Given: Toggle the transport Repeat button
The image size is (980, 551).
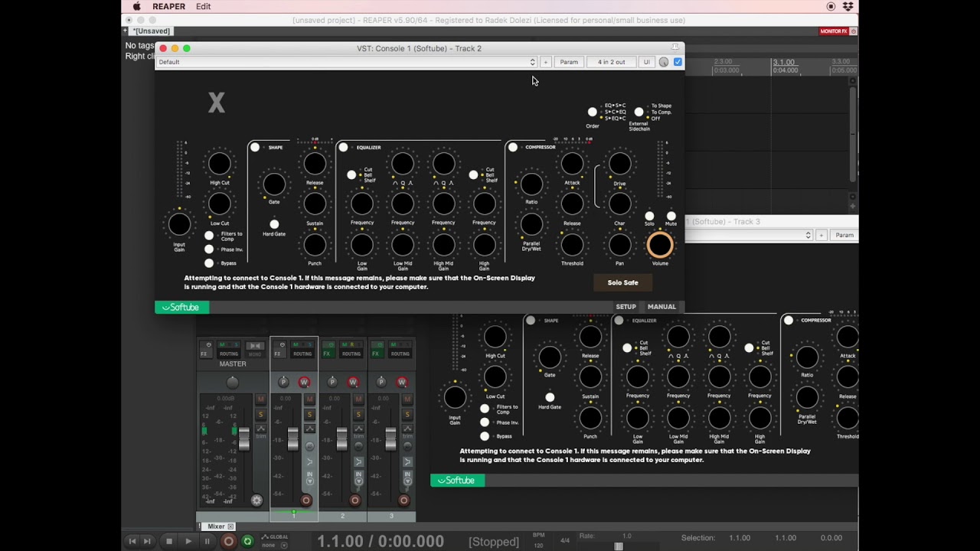Looking at the screenshot, I should 247,541.
